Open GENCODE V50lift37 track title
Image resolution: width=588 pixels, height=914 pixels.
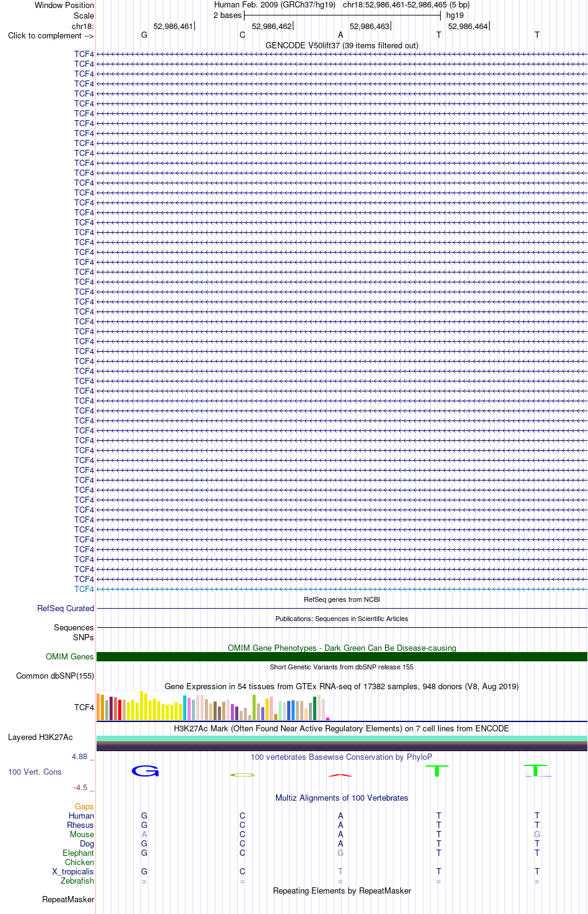click(342, 45)
